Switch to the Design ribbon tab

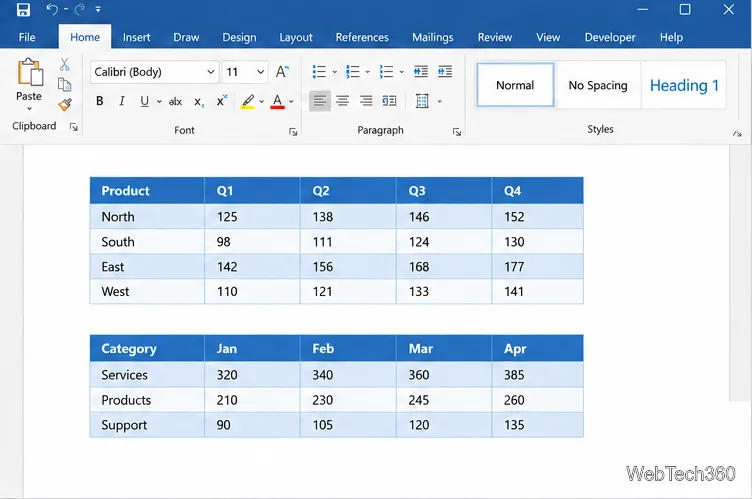click(239, 37)
